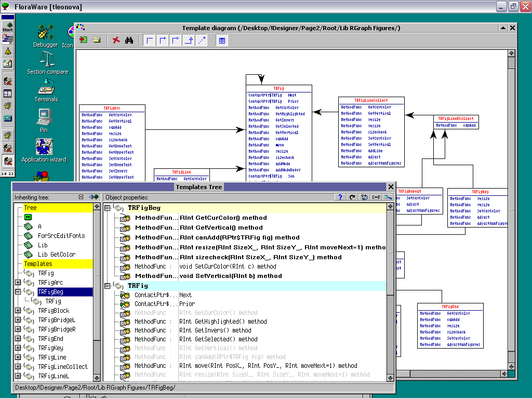Click the question mark help icon in Object properties
Screen dimensions: 532x399
point(340,197)
